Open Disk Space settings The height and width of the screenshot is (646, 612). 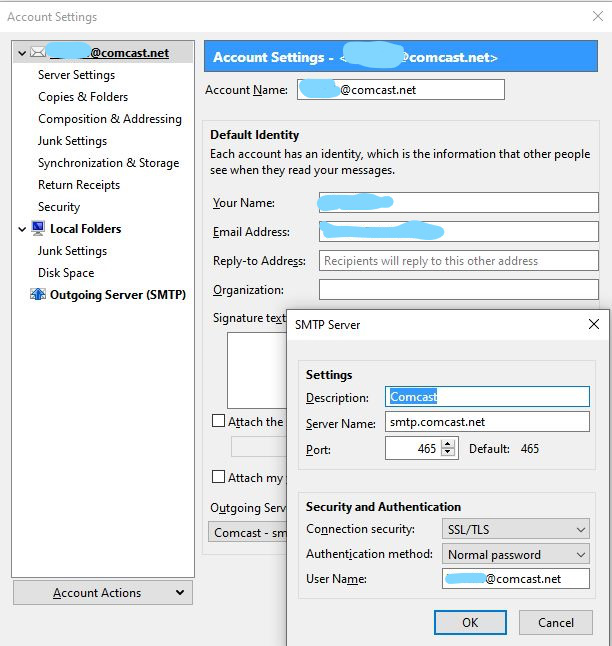click(x=66, y=273)
